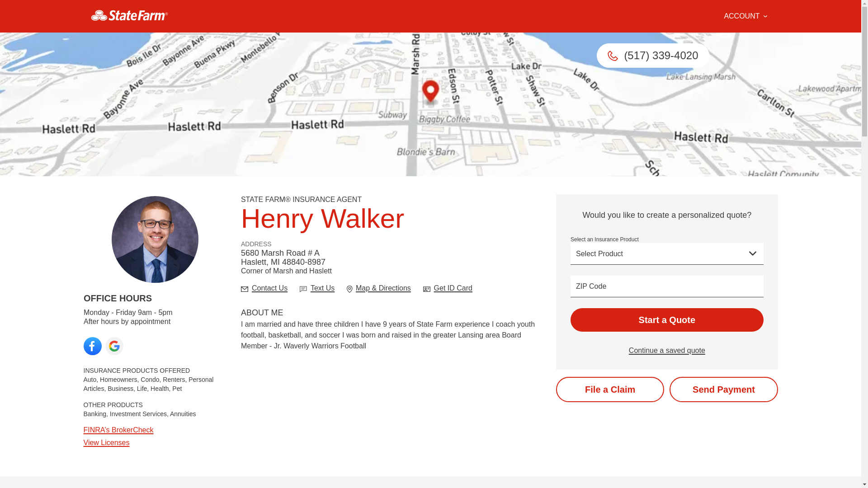Click the Start a Quote button
Image resolution: width=868 pixels, height=488 pixels.
(x=667, y=320)
